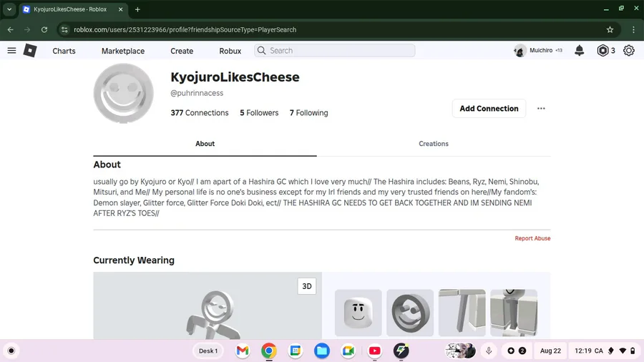The image size is (644, 362).
Task: Open the Roblox hamburger navigation menu
Action: (x=11, y=51)
